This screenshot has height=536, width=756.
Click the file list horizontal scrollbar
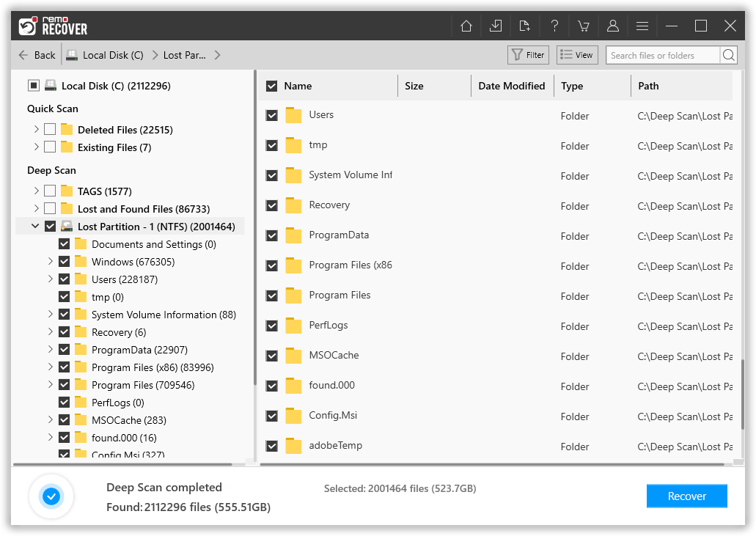click(492, 464)
